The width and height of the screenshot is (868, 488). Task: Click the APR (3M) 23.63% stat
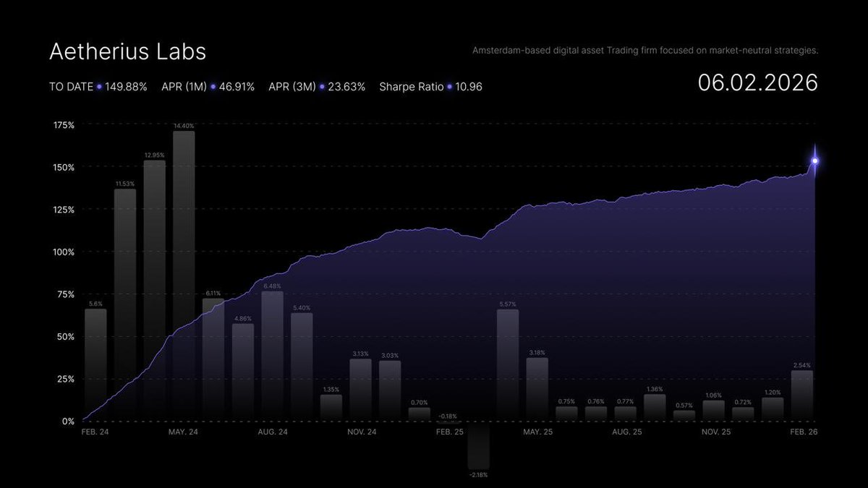pos(315,87)
